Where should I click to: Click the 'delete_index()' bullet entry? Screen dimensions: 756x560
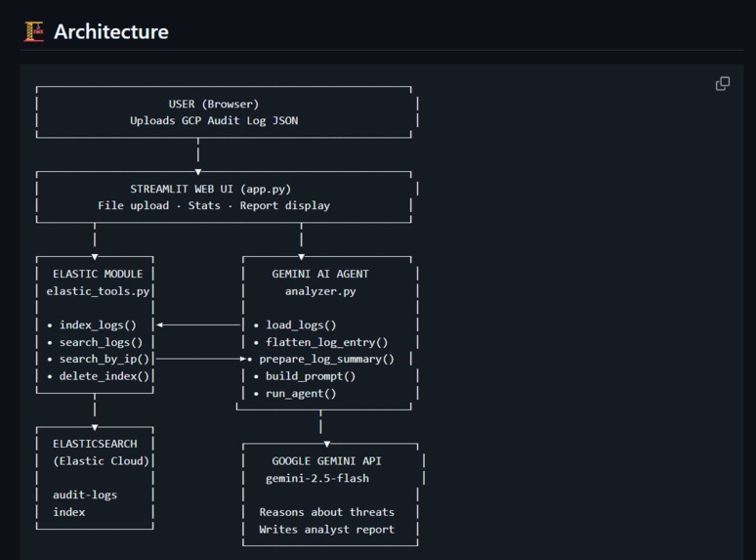tap(99, 376)
